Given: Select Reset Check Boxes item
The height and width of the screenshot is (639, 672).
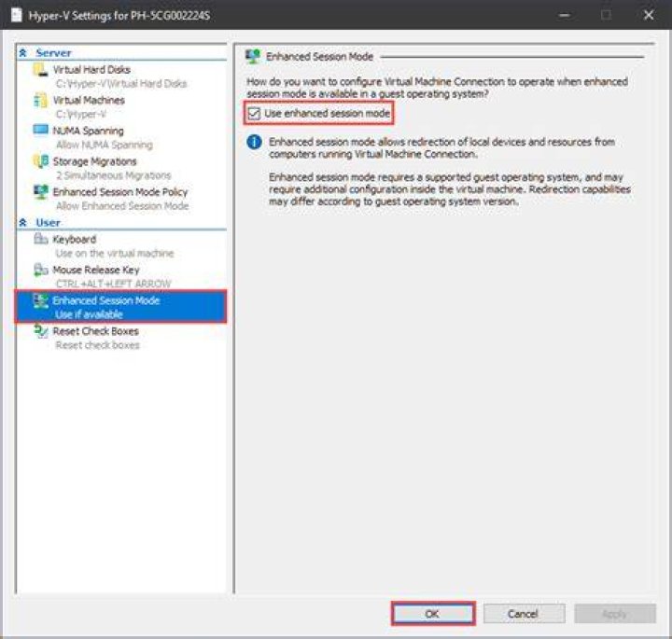Looking at the screenshot, I should (x=95, y=331).
